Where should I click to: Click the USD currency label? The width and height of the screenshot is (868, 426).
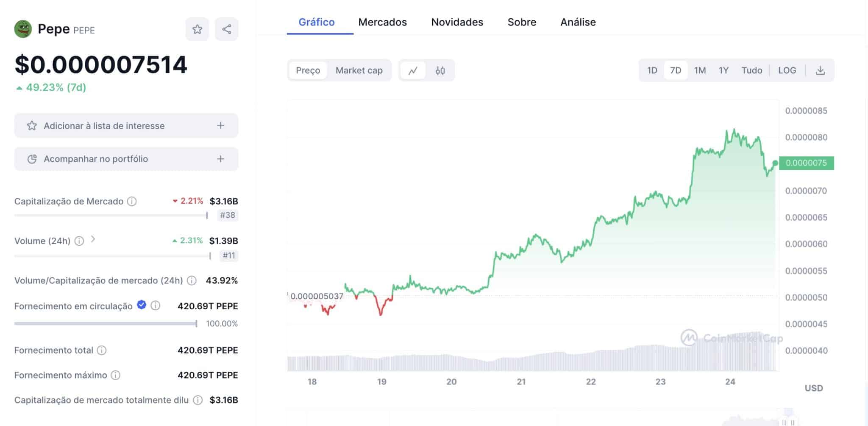coord(814,388)
